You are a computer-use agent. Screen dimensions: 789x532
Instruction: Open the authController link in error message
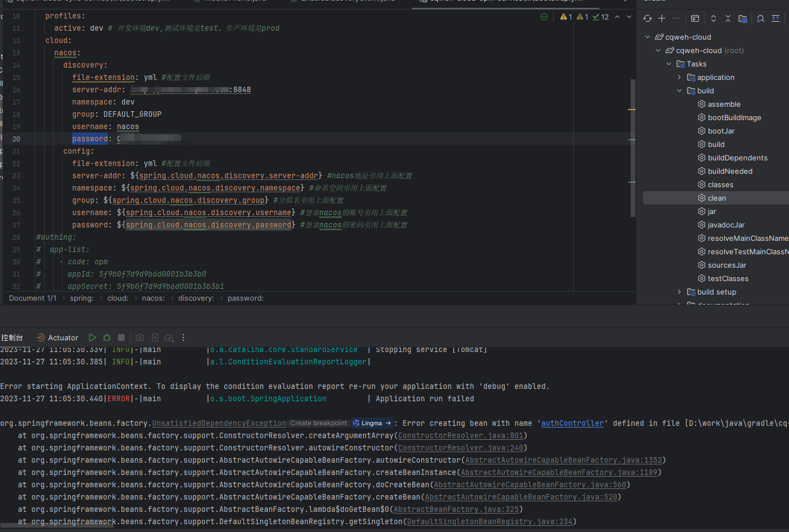point(573,423)
